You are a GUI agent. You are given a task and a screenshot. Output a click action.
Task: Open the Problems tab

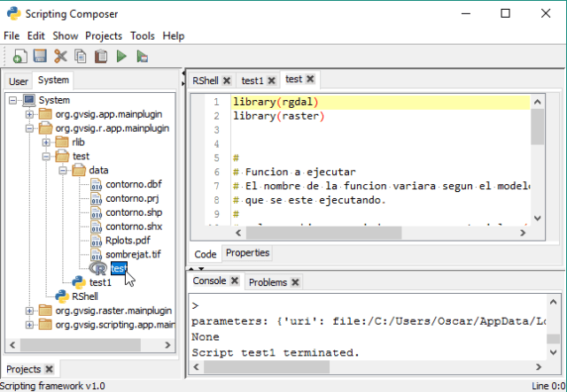tap(268, 282)
